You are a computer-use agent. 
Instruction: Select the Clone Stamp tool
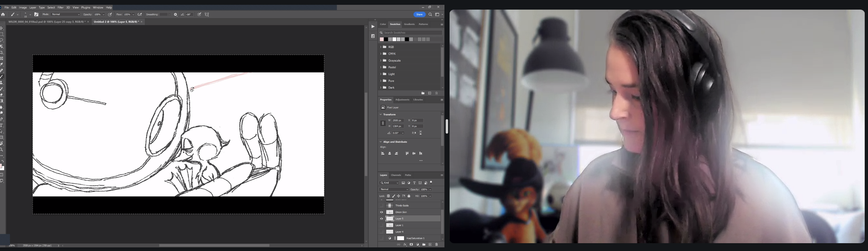click(2, 83)
